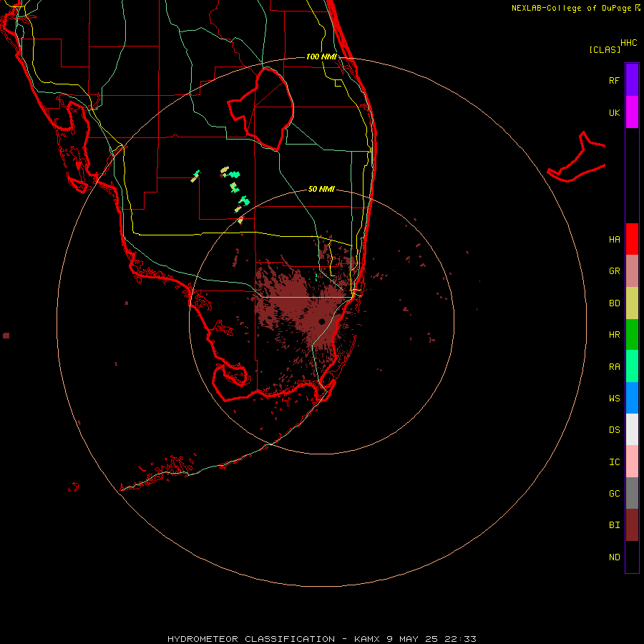Screen dimensions: 644x644
Task: Click the ND legend label
Action: 614,557
